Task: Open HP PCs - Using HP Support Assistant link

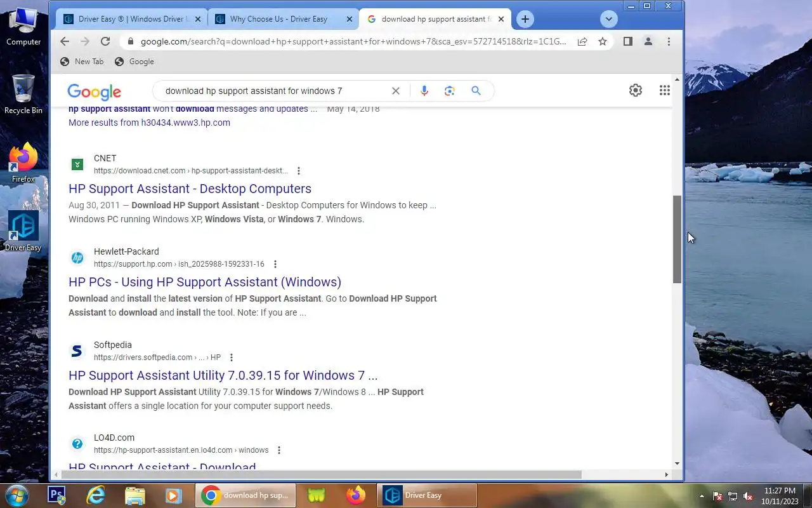Action: (205, 282)
